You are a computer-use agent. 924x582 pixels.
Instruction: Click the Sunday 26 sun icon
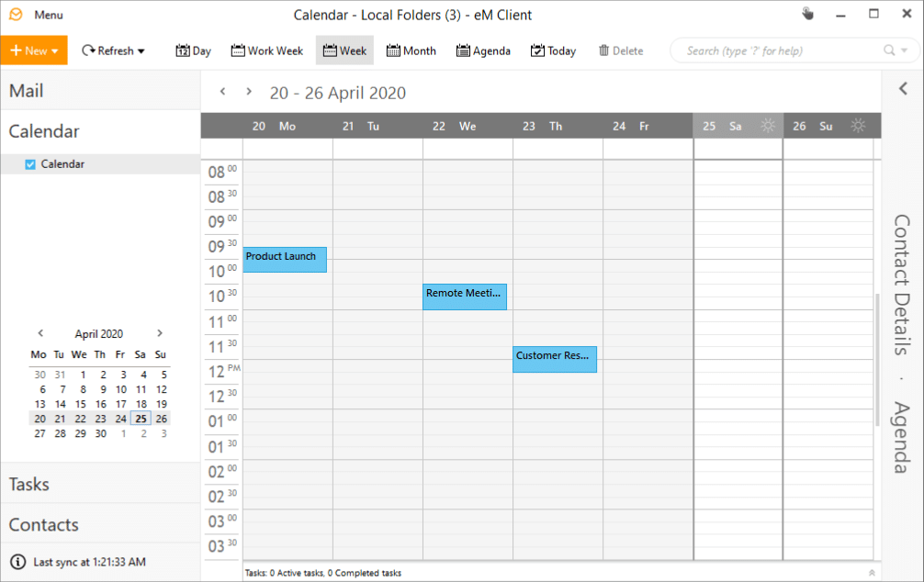coord(858,126)
